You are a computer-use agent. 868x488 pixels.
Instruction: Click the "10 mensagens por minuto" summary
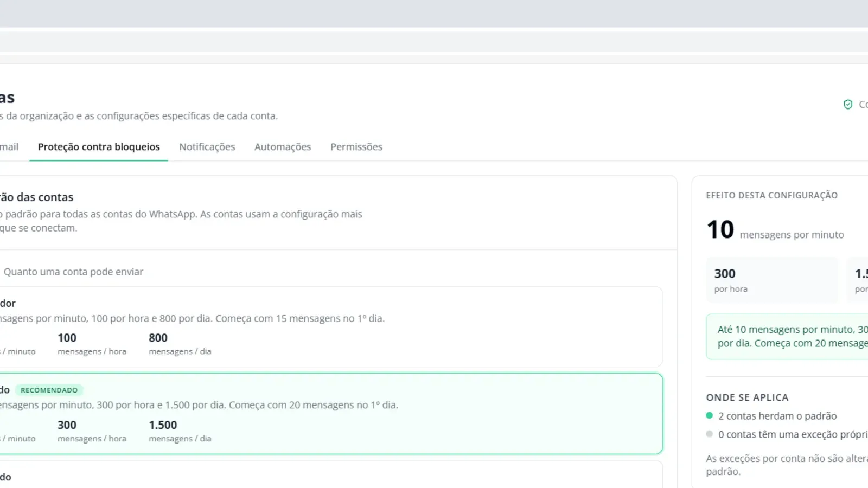tap(775, 230)
